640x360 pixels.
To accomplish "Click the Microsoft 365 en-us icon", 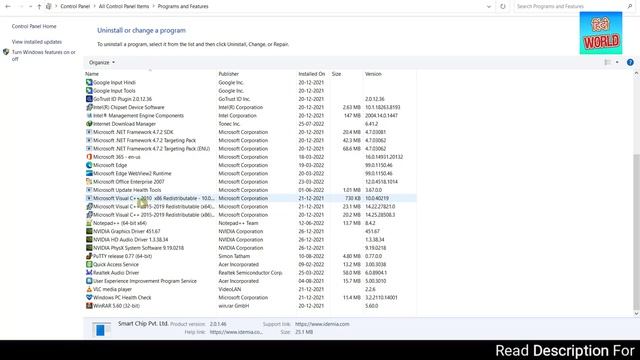I will point(89,157).
